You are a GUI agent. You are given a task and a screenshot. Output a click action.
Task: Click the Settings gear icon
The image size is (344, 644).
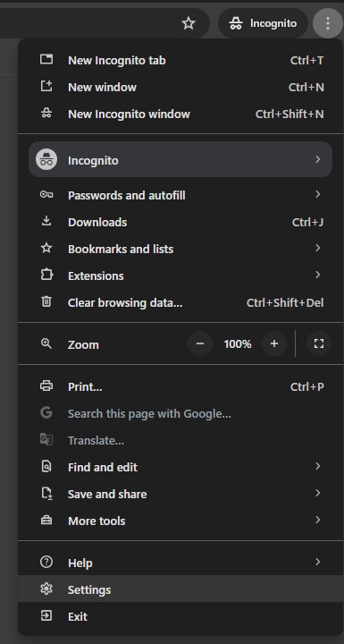[x=46, y=589]
